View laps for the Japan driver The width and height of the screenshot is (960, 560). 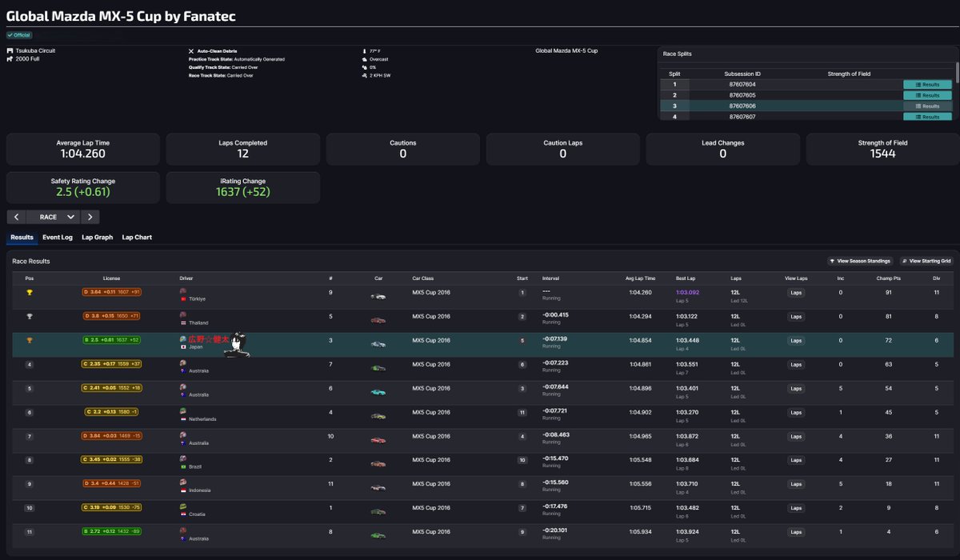click(796, 341)
